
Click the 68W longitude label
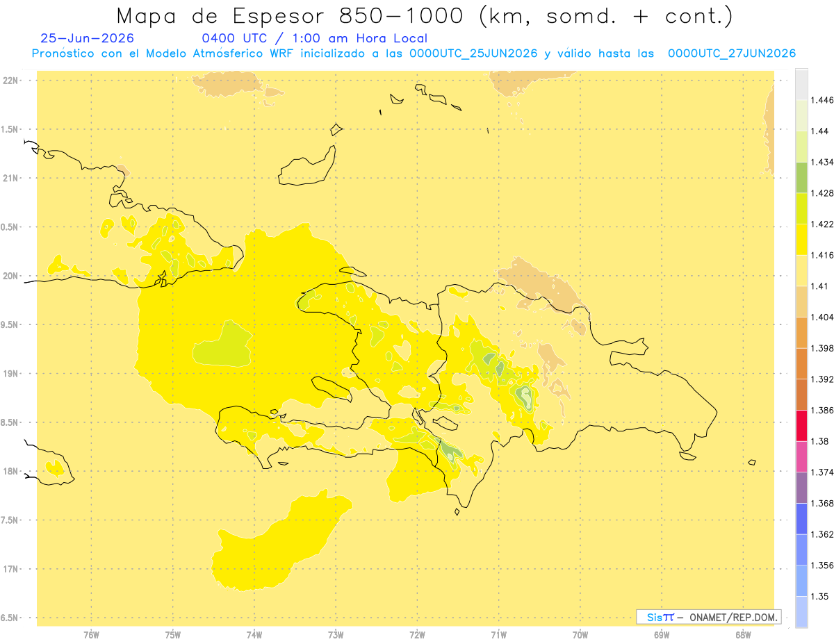(743, 634)
